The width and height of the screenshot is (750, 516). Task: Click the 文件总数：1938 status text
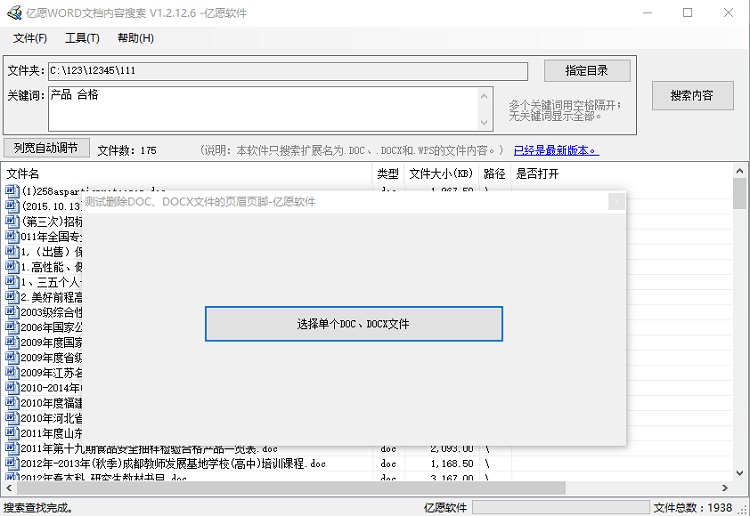pos(692,507)
